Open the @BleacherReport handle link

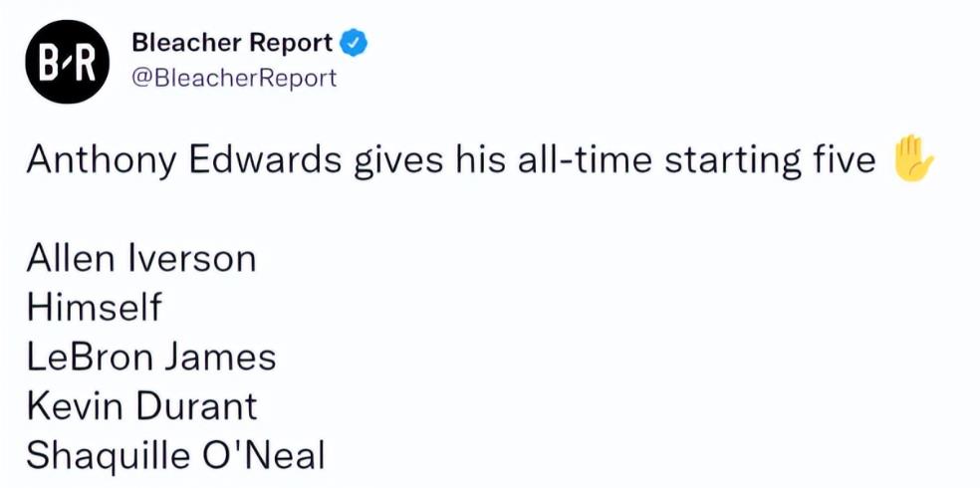[234, 78]
